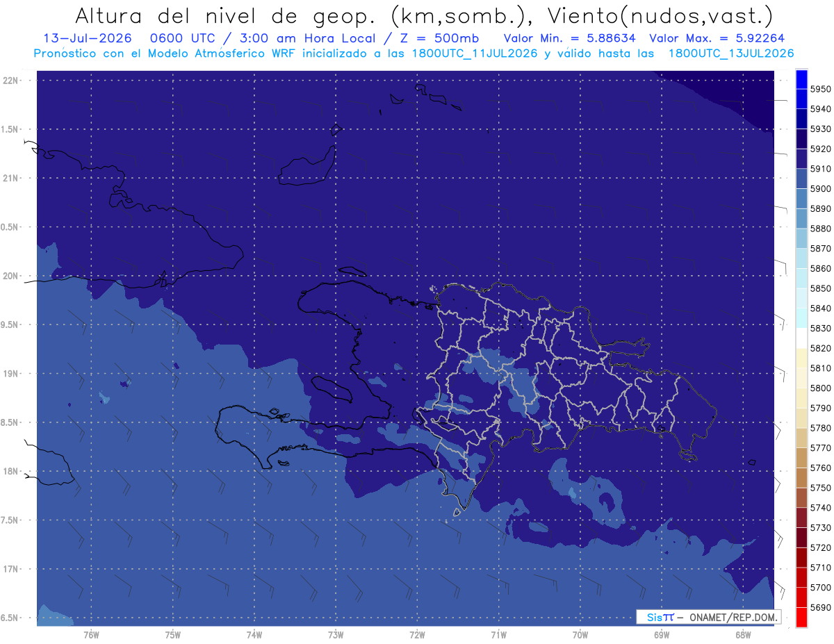This screenshot has height=644, width=834.
Task: Click the title "Altura del nivel de geop."
Action: 225,15
